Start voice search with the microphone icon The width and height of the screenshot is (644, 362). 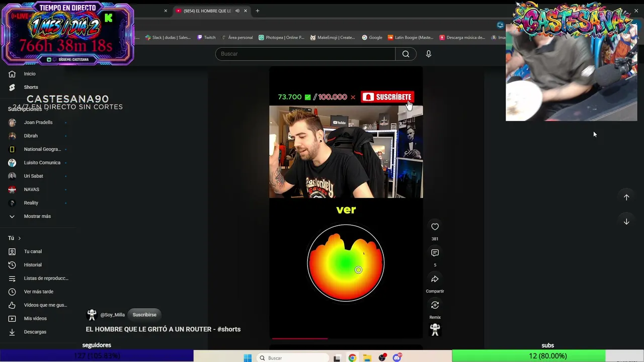[x=429, y=54]
